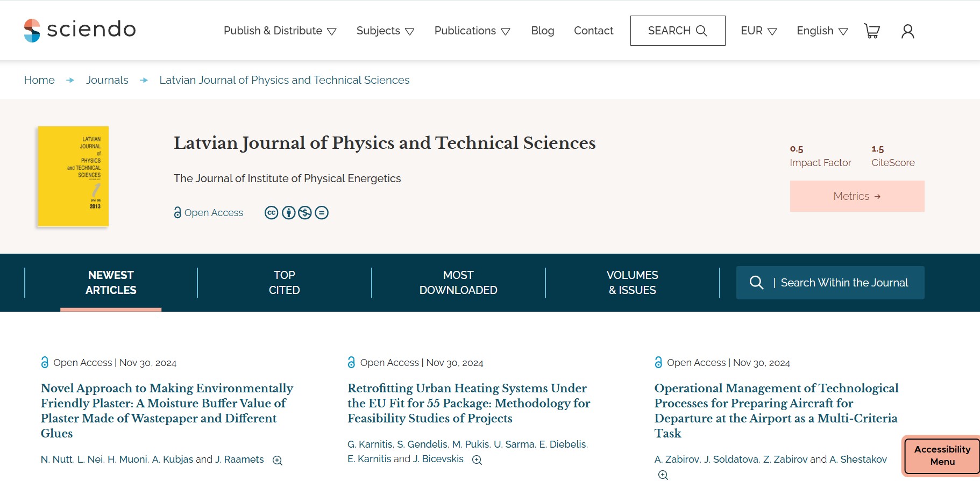The image size is (980, 481).
Task: Open the Volumes & Issues tab
Action: click(x=632, y=283)
